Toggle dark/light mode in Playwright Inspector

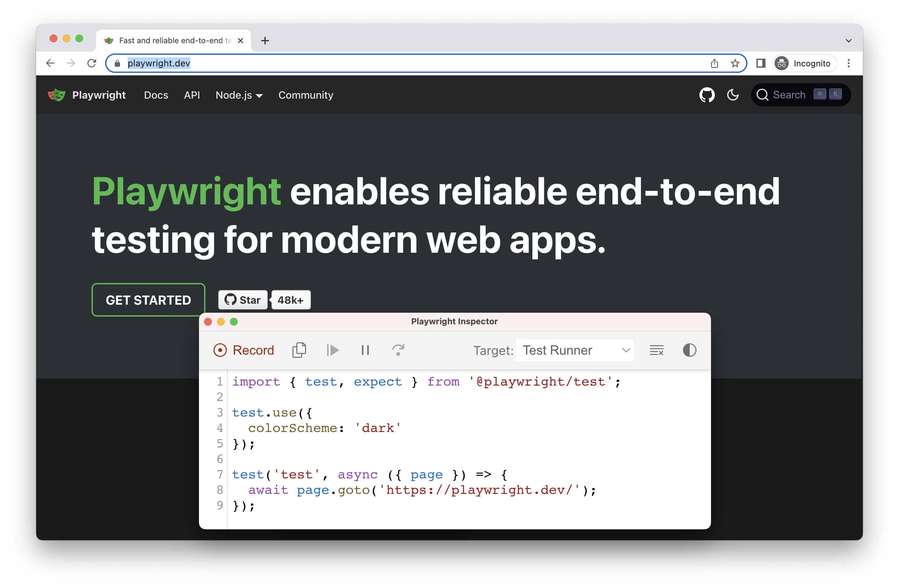[689, 350]
